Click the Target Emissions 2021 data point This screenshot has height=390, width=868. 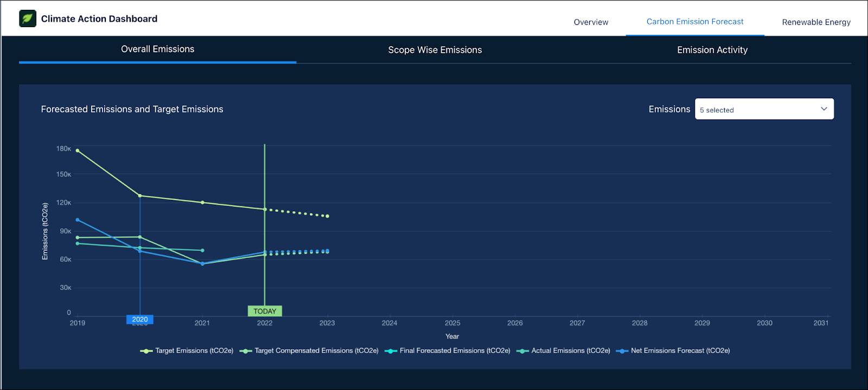click(202, 203)
